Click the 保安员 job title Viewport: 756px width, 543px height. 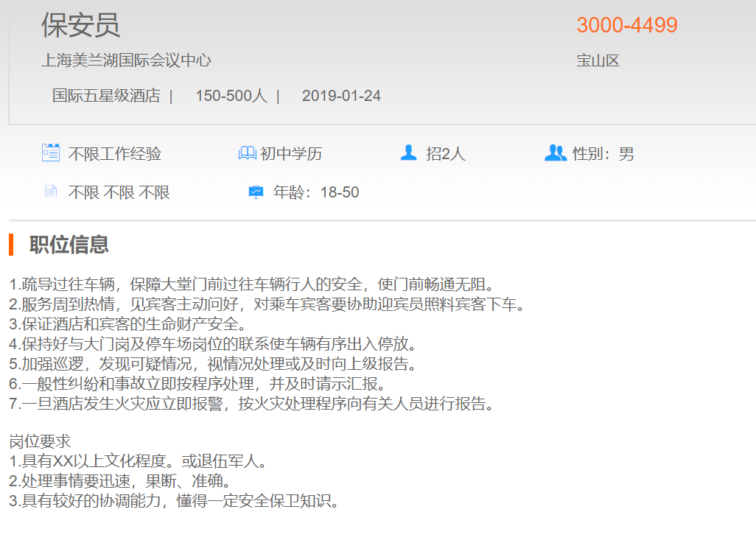(x=80, y=25)
